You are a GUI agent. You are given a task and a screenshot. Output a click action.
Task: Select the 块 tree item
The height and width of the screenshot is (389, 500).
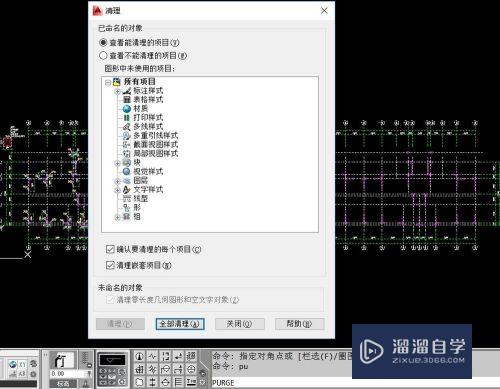click(137, 162)
